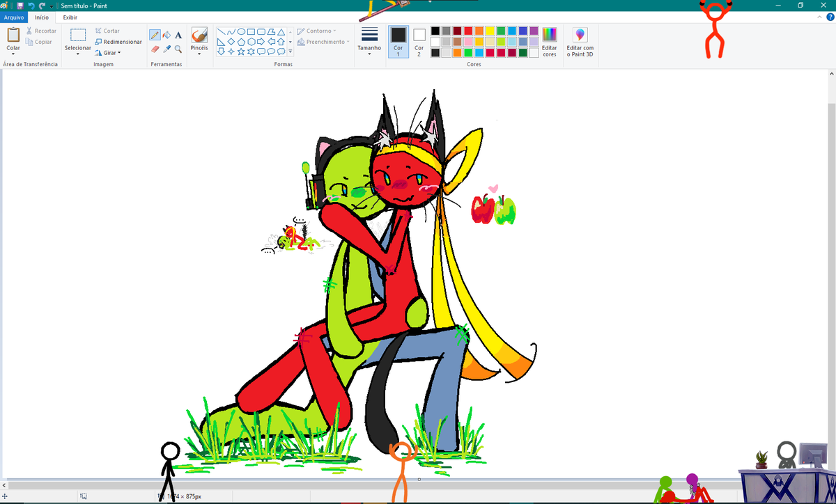Screen dimensions: 836x504
Task: Choose the Pentagon shape
Action: (241, 42)
